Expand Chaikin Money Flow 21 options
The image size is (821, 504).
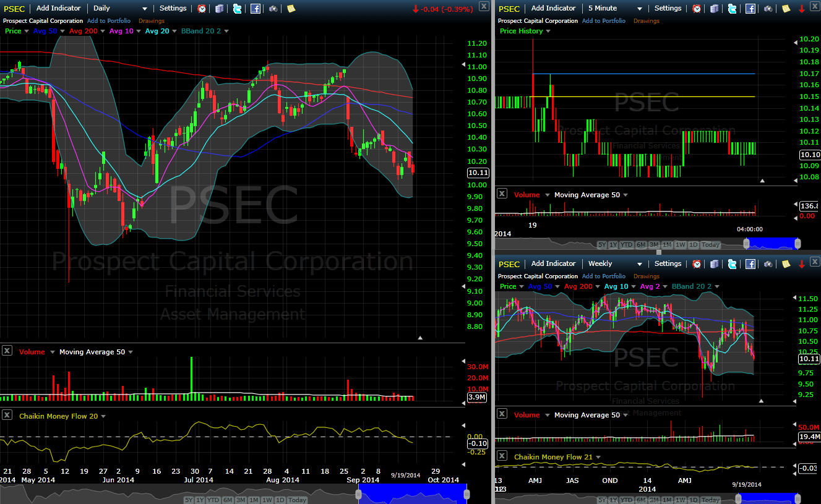point(598,458)
